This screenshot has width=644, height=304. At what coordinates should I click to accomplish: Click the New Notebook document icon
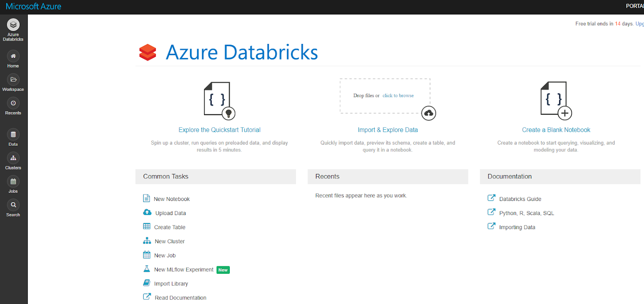(x=147, y=198)
